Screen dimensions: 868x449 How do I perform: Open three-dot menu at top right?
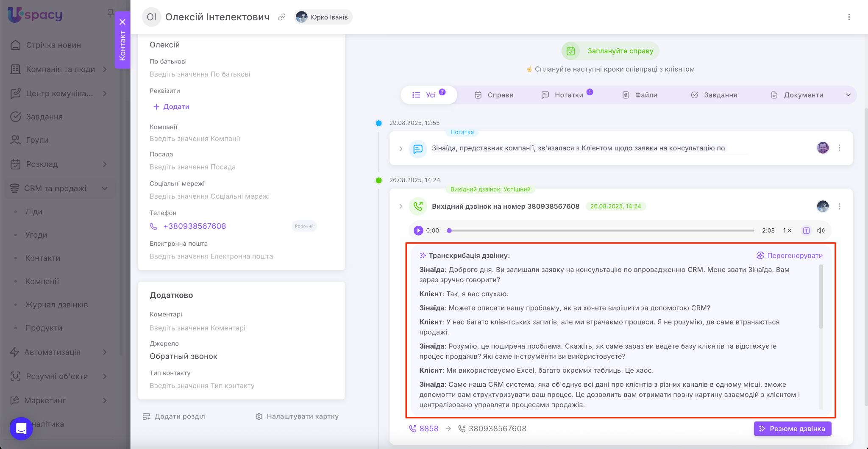(849, 17)
